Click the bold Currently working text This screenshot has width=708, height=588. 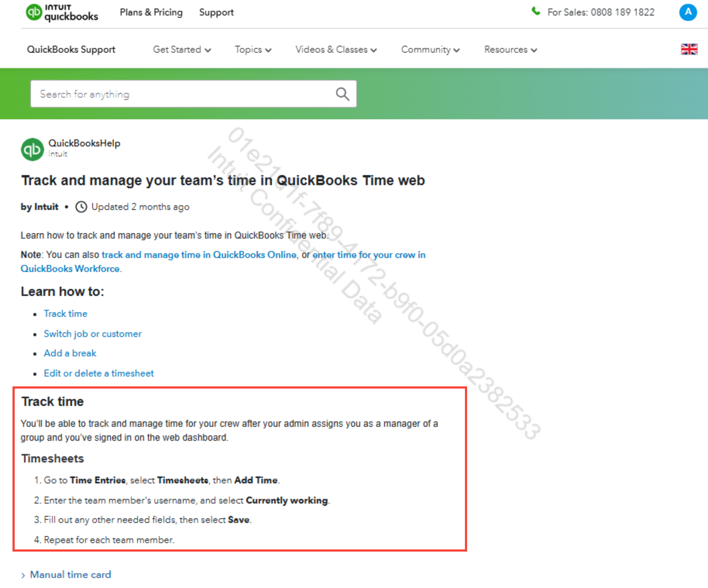287,501
